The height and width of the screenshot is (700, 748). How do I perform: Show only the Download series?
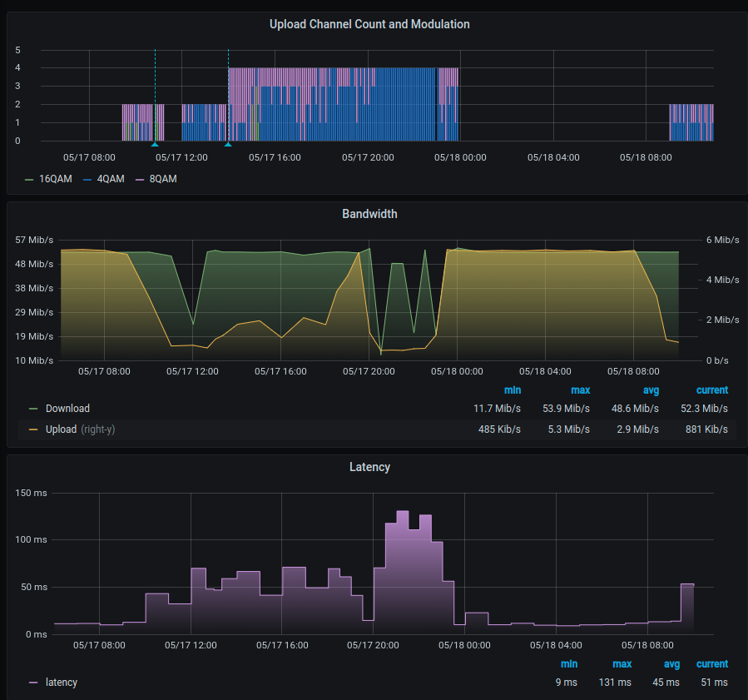pyautogui.click(x=67, y=409)
